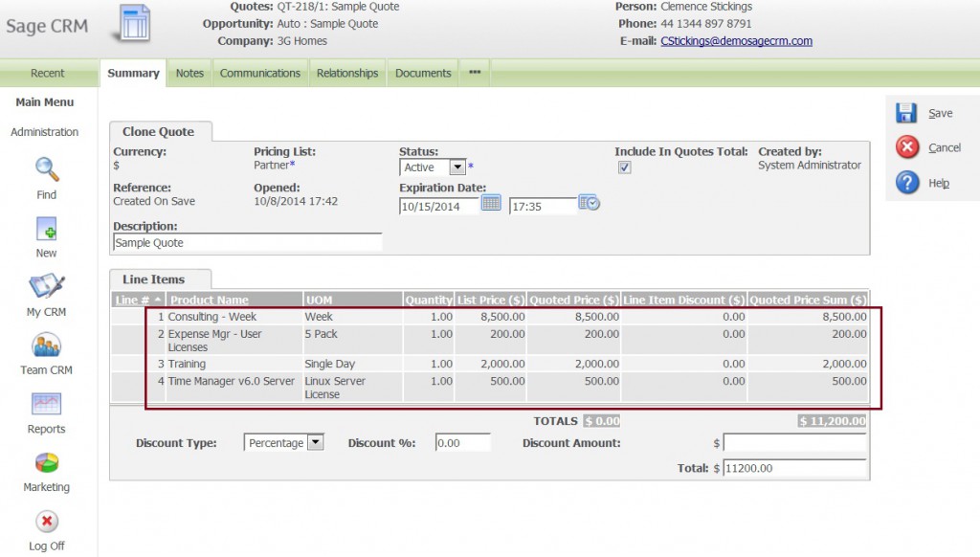The image size is (980, 557).
Task: Sort line items by Line # column
Action: (x=133, y=301)
